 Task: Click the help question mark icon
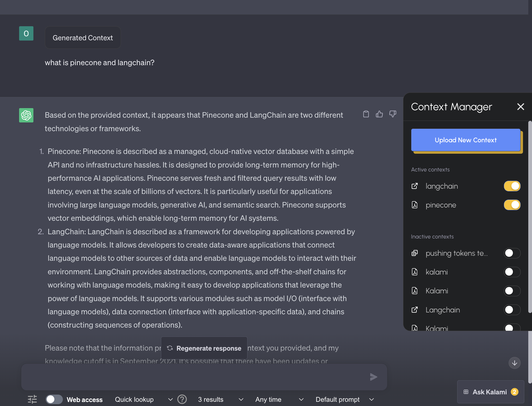point(182,399)
